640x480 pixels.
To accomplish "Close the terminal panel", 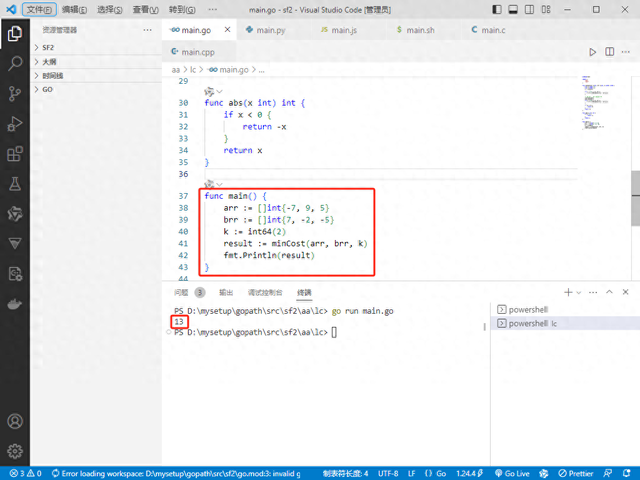I will pyautogui.click(x=625, y=292).
